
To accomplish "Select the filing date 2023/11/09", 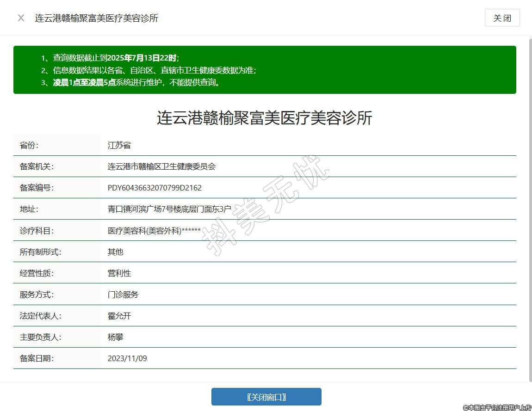I will (127, 358).
